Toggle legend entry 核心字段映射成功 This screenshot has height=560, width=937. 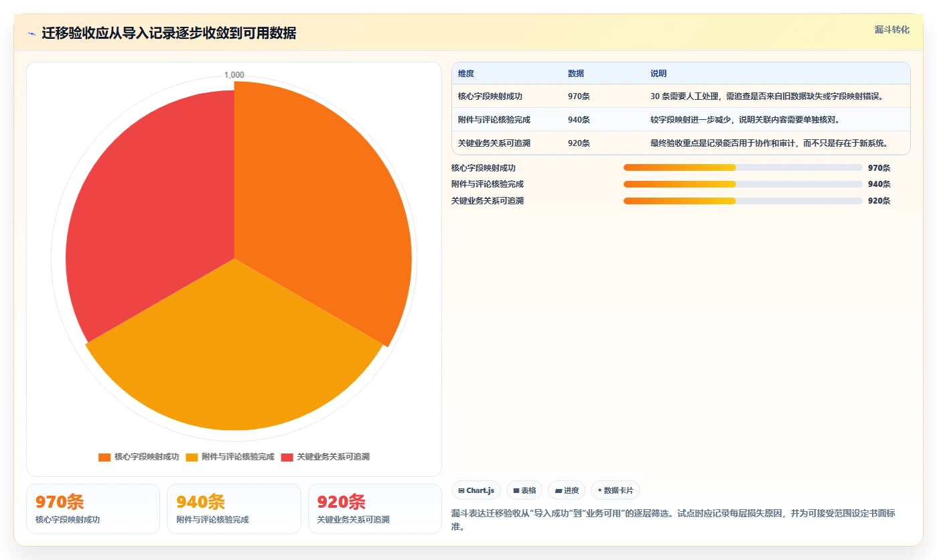tap(139, 457)
